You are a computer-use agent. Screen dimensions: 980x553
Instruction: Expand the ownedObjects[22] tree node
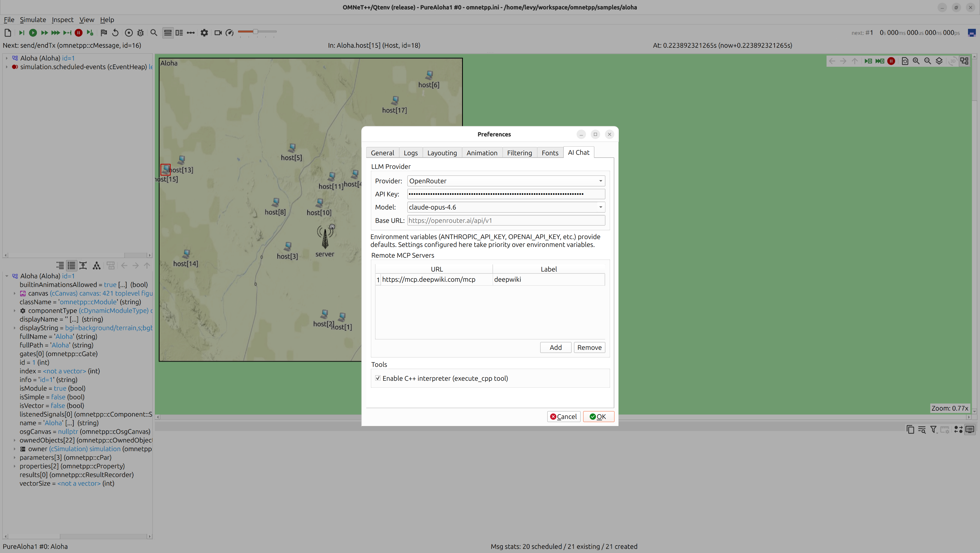coord(14,440)
